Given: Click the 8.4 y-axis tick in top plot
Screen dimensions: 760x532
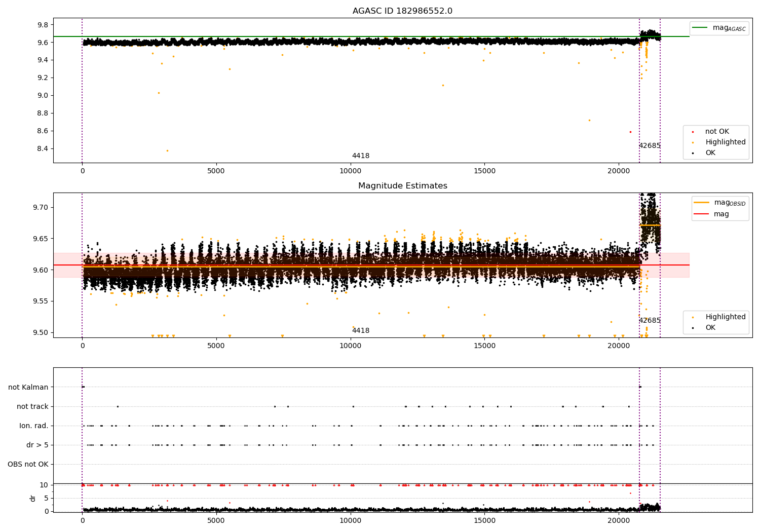Looking at the screenshot, I should 43,149.
